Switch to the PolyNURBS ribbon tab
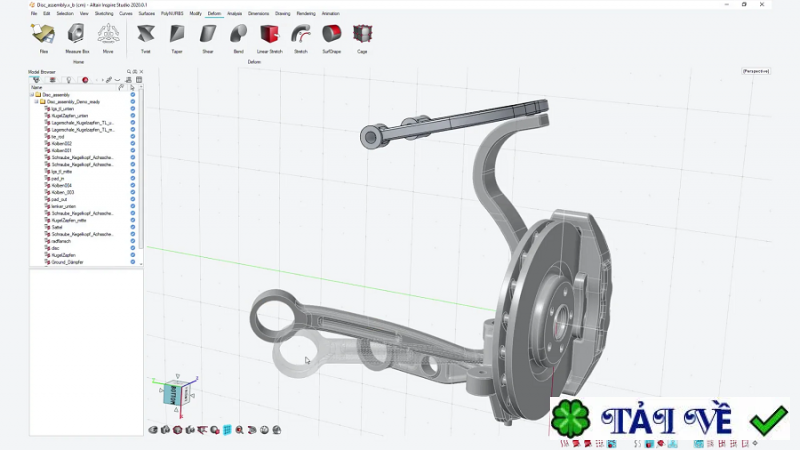Image resolution: width=800 pixels, height=450 pixels. click(172, 14)
